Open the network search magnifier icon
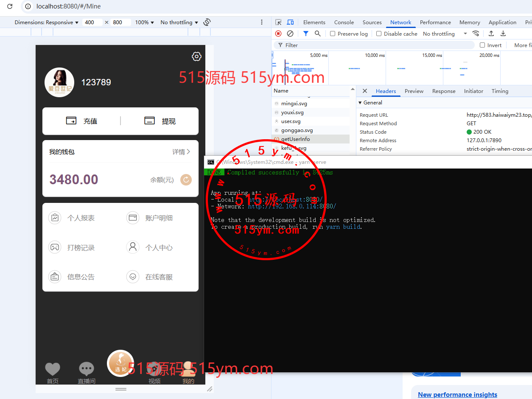 (x=318, y=34)
